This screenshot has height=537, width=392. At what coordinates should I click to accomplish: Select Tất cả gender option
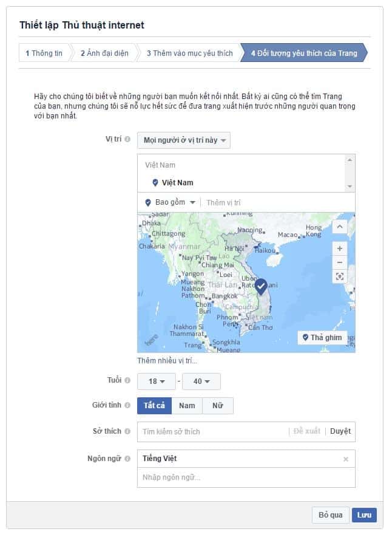154,406
